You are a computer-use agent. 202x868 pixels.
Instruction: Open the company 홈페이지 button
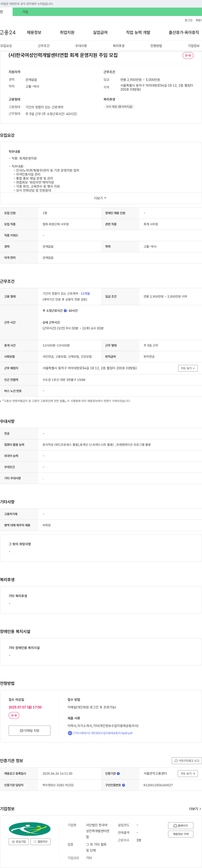pyautogui.click(x=181, y=826)
